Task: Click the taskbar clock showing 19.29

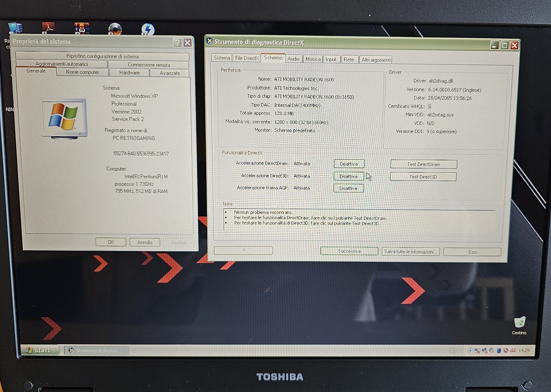Action: pos(524,350)
